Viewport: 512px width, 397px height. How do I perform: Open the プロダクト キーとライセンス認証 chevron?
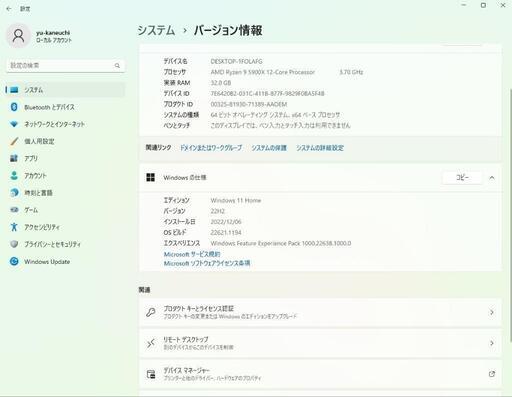click(492, 312)
